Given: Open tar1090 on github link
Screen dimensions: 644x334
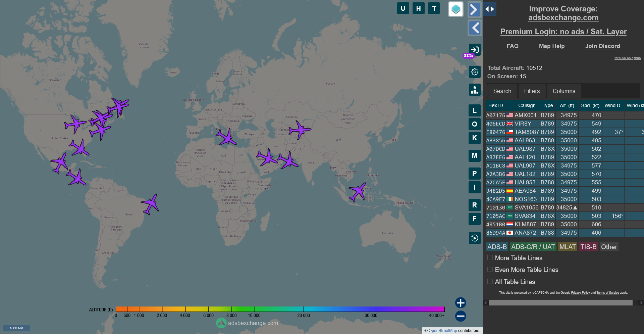Looking at the screenshot, I should click(627, 58).
